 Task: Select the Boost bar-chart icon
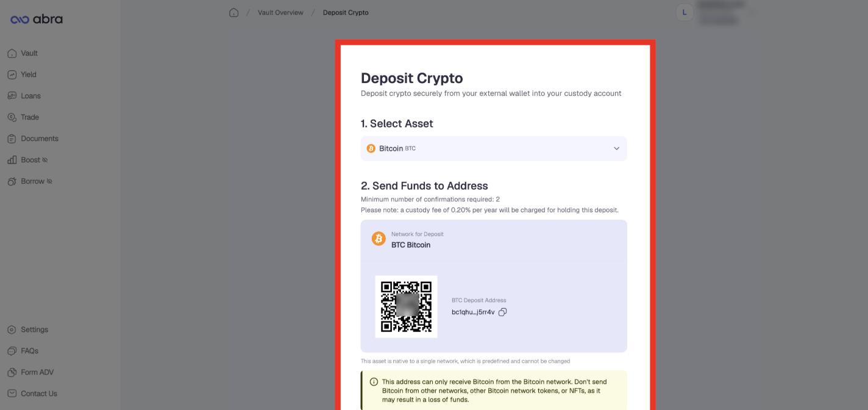pos(12,160)
